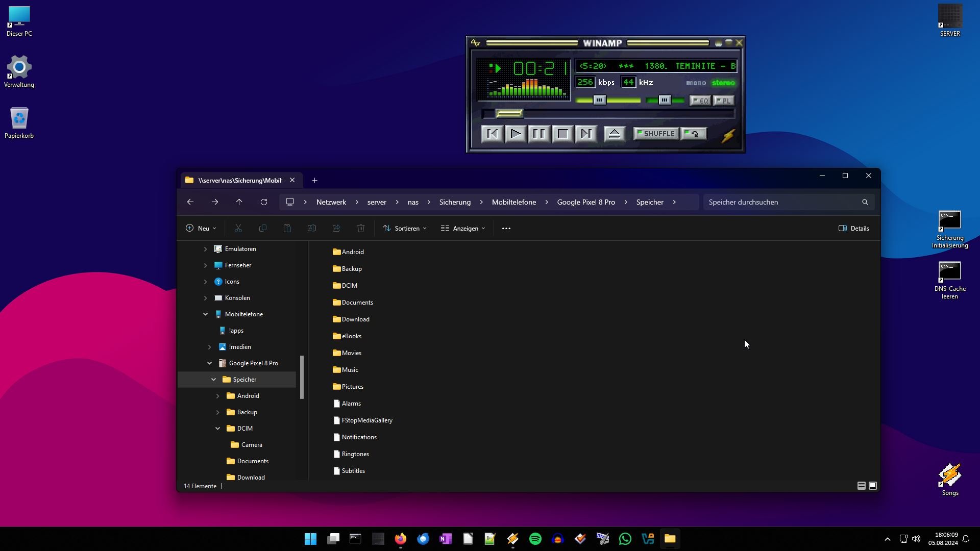Toggle Winamp playlist PL button

click(723, 101)
